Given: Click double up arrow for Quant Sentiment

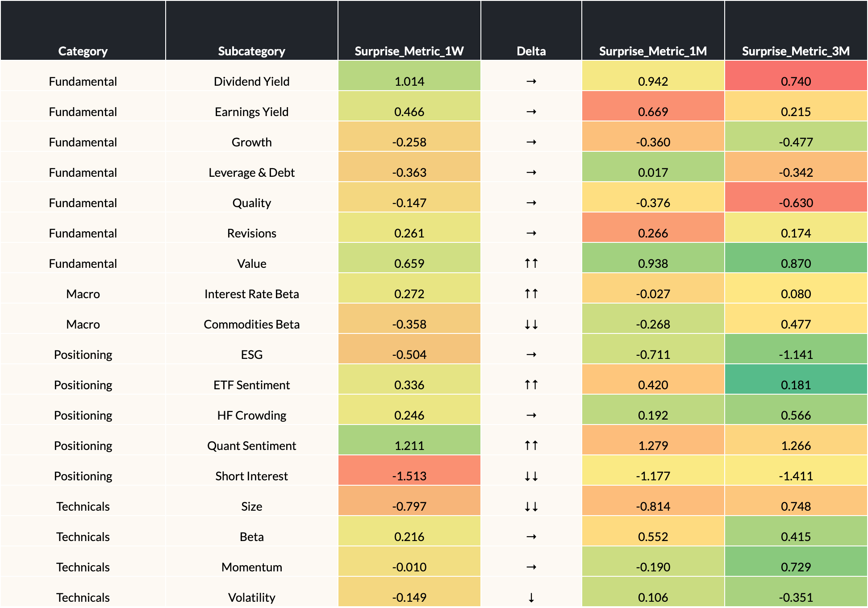Looking at the screenshot, I should (x=531, y=446).
